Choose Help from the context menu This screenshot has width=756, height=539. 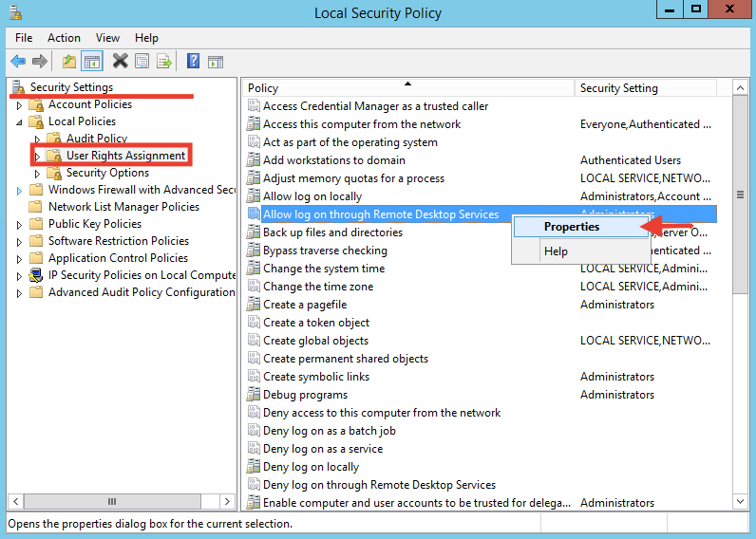tap(556, 251)
